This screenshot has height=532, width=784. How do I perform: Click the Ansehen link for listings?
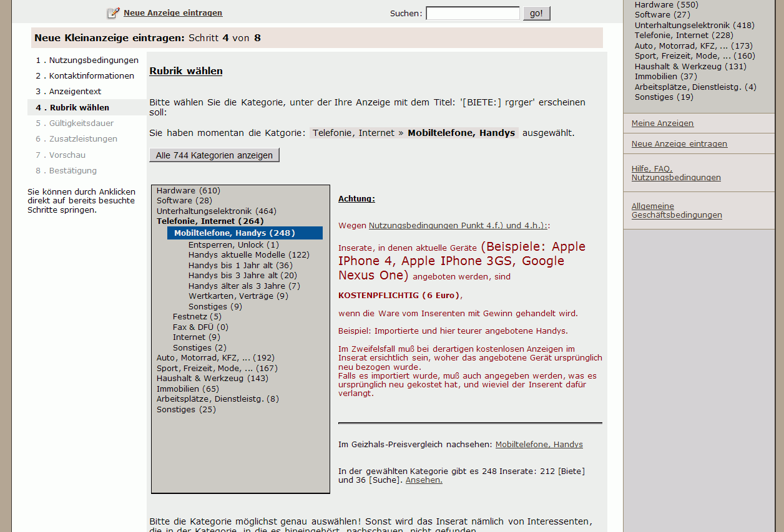[424, 480]
